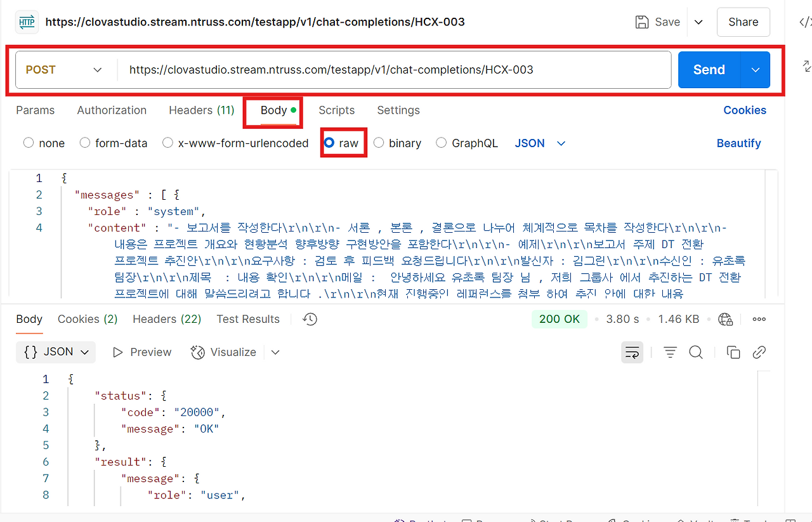812x522 pixels.
Task: Copy the response with the copy icon
Action: click(x=733, y=353)
